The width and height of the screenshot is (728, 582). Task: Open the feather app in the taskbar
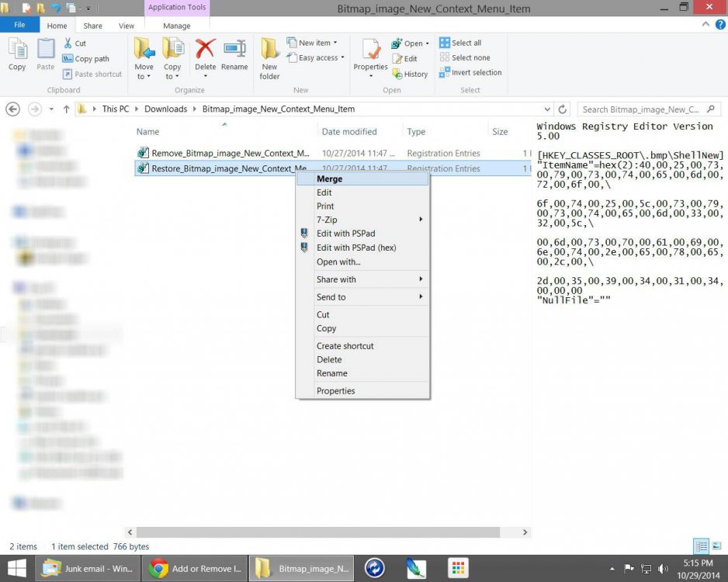click(x=416, y=569)
